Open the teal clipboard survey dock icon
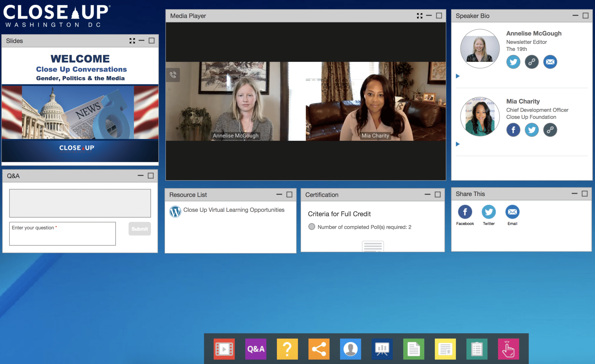This screenshot has width=595, height=364. click(477, 349)
